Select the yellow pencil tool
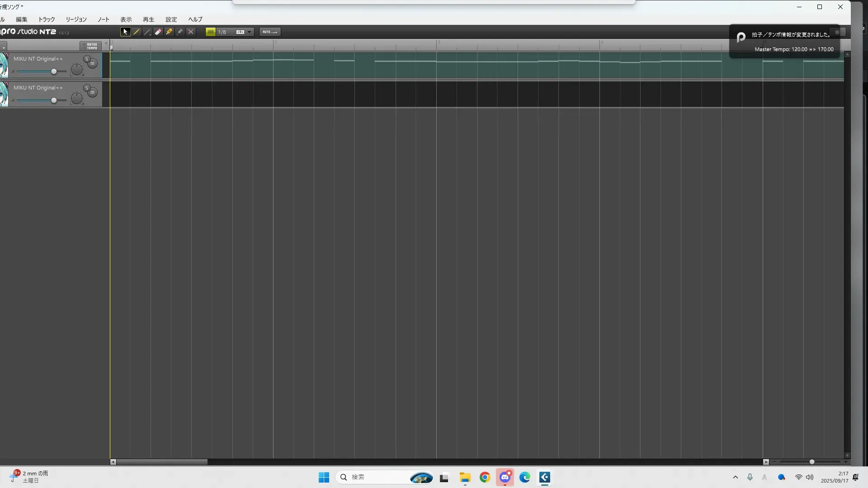The width and height of the screenshot is (868, 488). click(136, 32)
